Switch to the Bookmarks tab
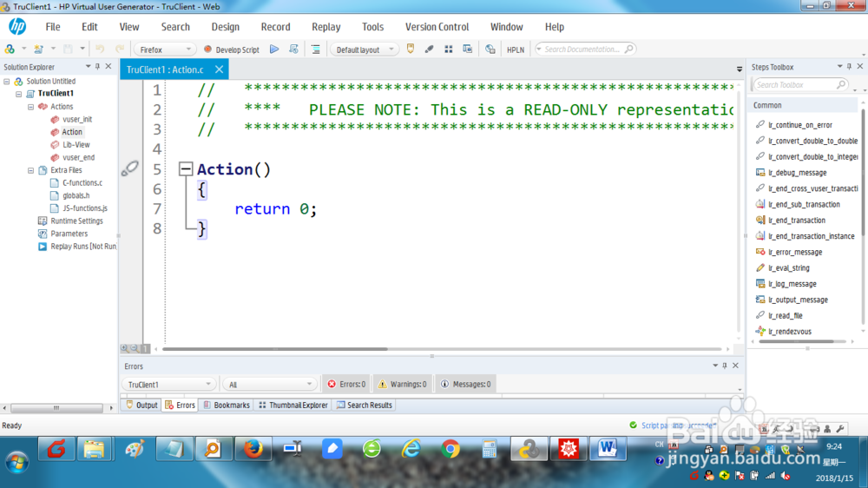Screen dimensions: 868x488 pyautogui.click(x=227, y=405)
